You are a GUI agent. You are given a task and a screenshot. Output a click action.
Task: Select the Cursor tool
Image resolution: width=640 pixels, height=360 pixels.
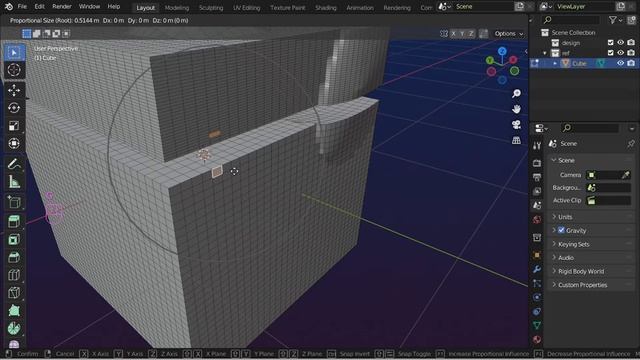coord(14,70)
